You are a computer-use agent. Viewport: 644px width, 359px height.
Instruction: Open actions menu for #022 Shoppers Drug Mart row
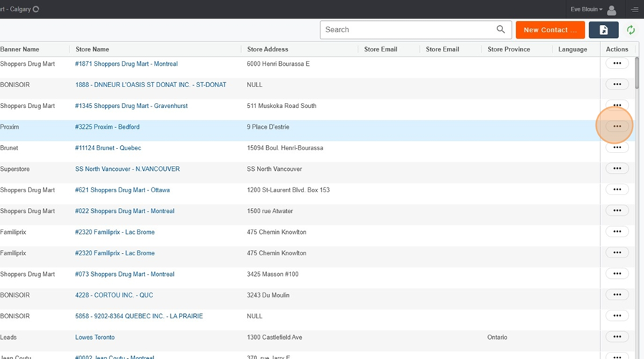click(617, 210)
